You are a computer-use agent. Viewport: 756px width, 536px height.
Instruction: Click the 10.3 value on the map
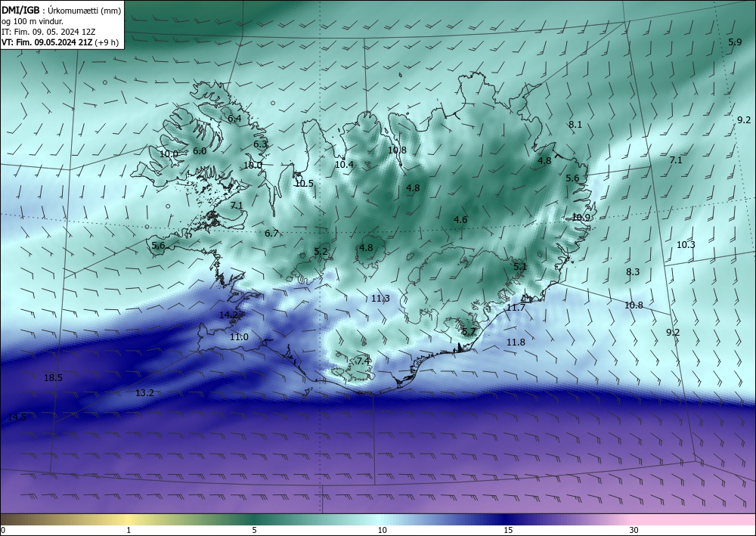[686, 245]
